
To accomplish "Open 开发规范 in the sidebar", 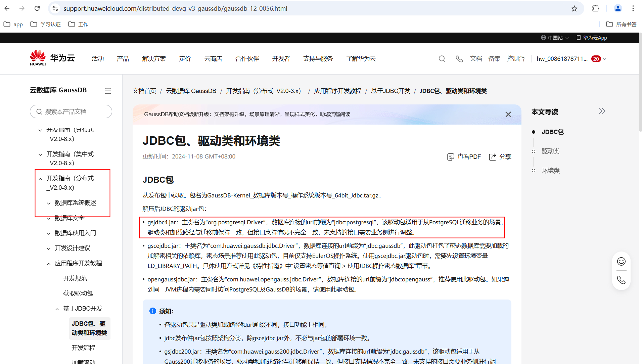I will [x=75, y=278].
